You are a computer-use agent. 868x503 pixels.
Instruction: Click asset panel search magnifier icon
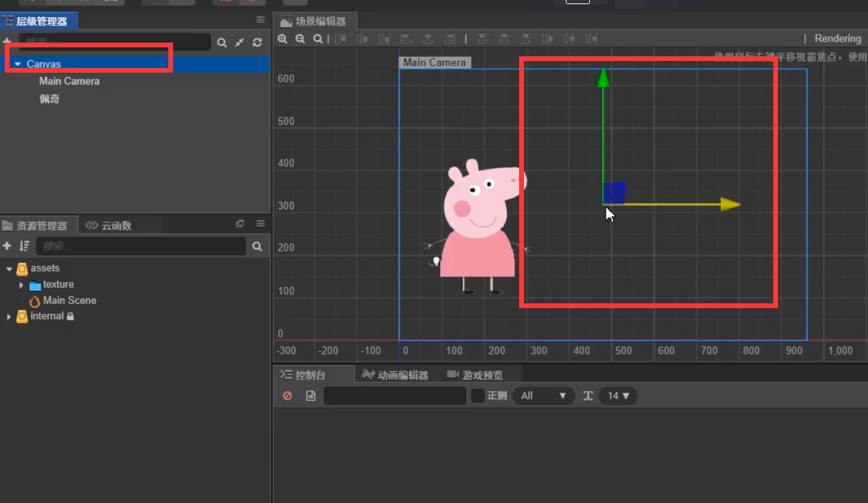(257, 246)
